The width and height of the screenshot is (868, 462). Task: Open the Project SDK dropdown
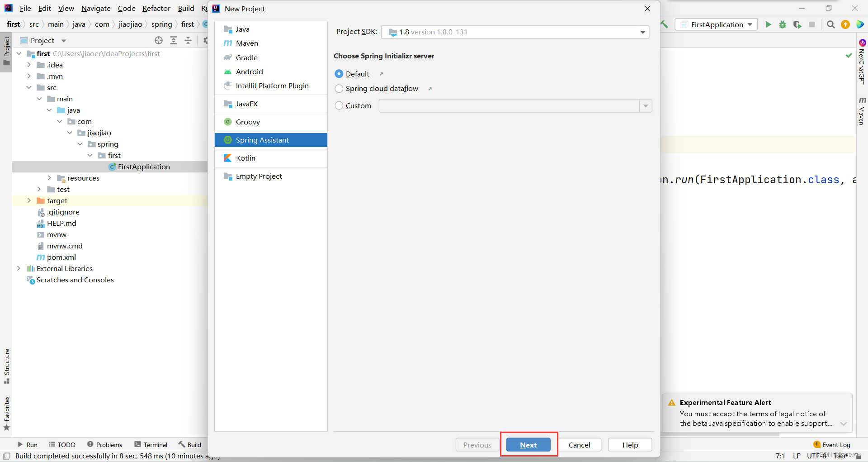coord(515,32)
